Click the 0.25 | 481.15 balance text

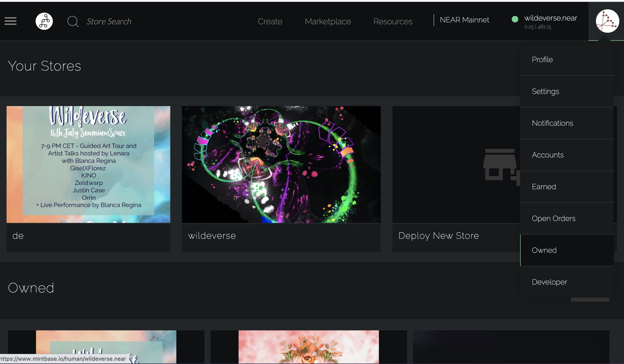tap(538, 27)
